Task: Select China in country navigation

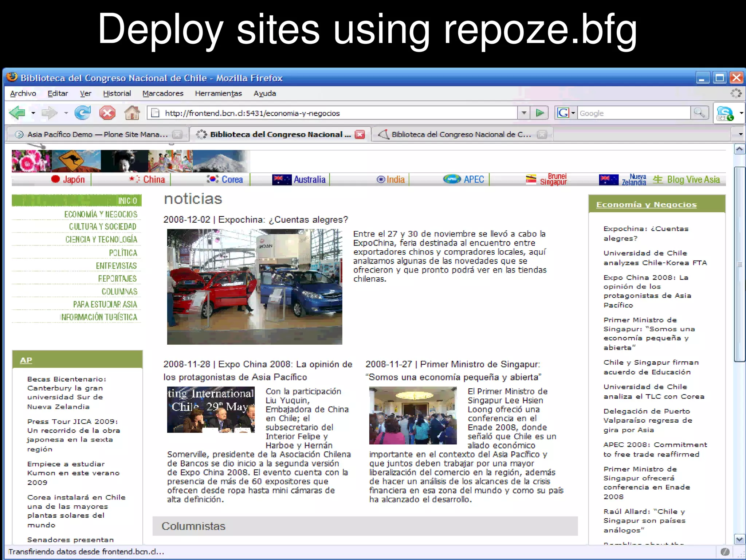Action: pos(147,179)
